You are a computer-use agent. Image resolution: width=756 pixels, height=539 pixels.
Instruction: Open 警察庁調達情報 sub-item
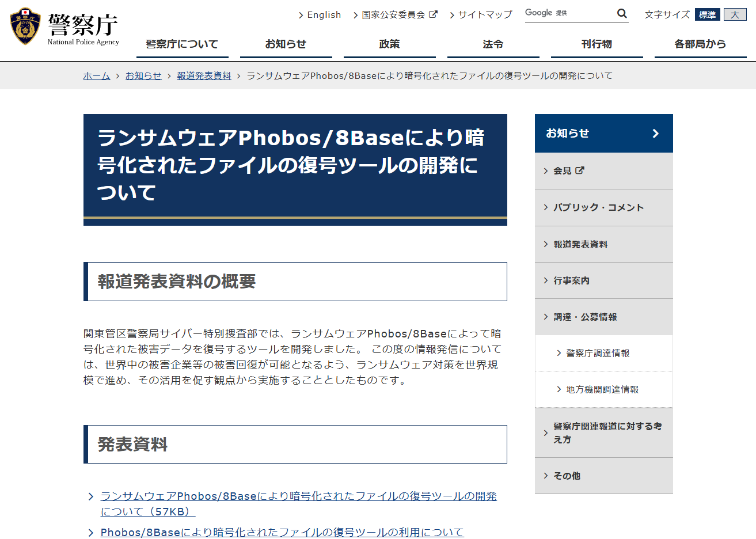click(598, 353)
